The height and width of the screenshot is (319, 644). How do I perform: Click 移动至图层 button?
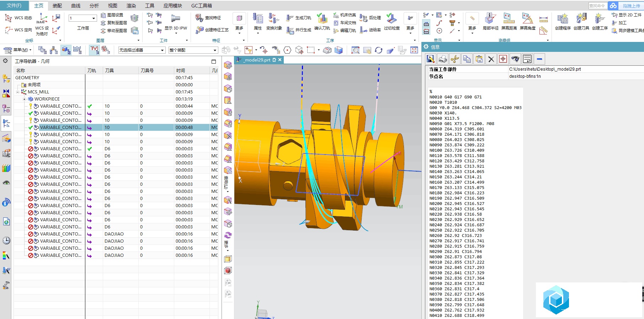[x=113, y=31]
